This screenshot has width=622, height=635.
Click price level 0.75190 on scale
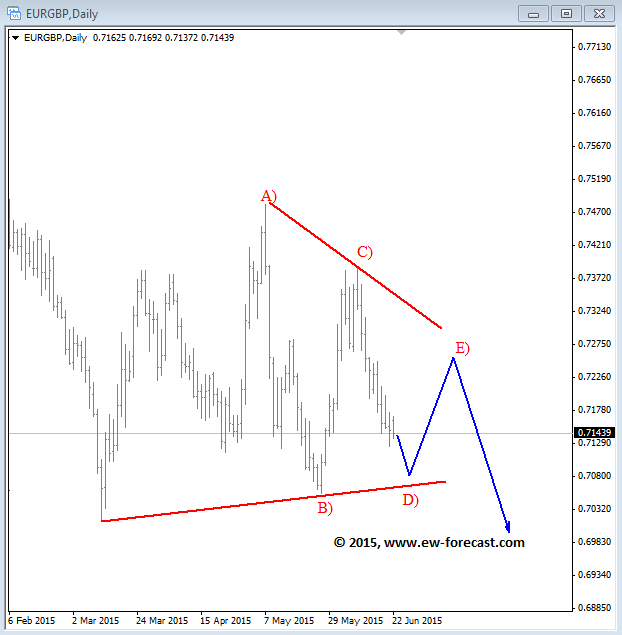pos(594,179)
